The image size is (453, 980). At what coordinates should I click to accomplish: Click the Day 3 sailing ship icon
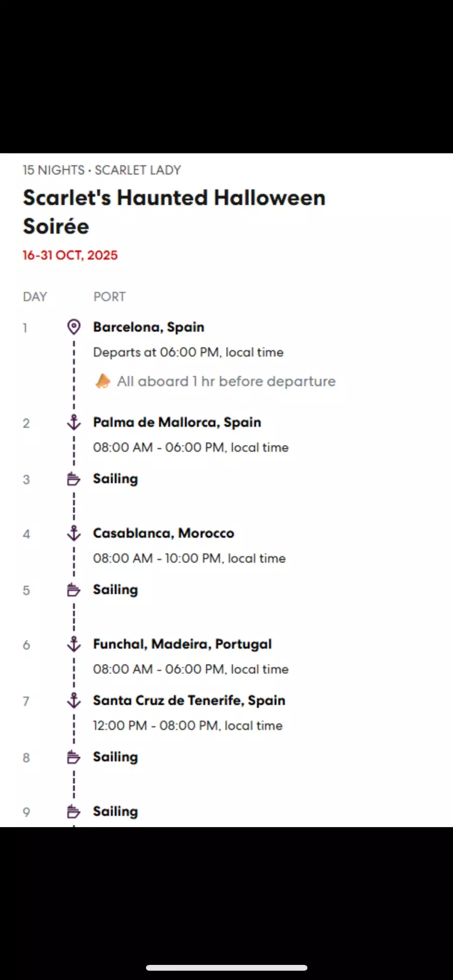(73, 479)
